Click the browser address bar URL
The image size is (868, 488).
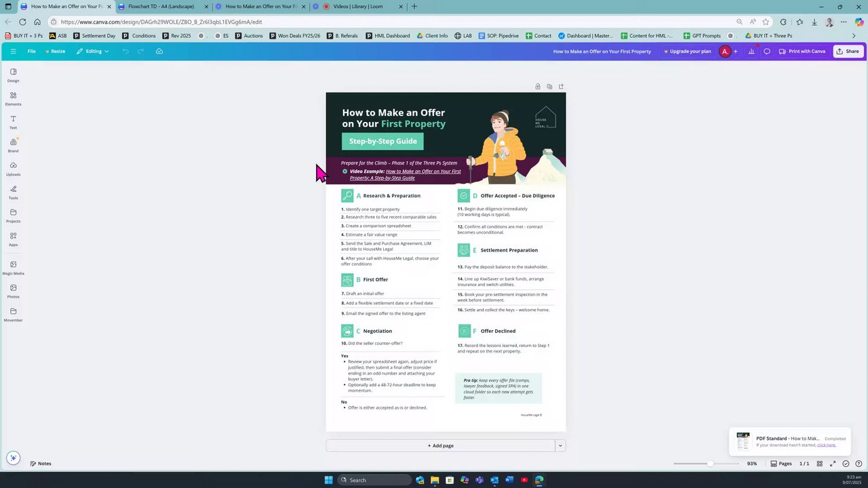coord(161,22)
